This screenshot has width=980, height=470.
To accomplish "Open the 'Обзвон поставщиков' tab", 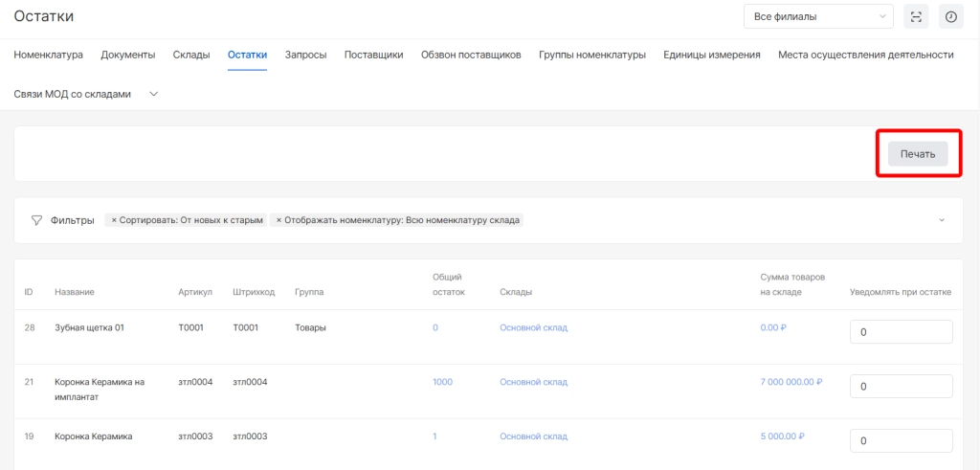I will pos(471,55).
